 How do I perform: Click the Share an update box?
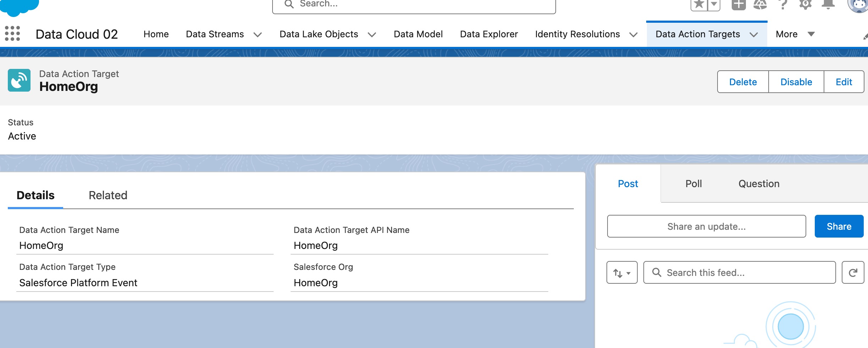tap(706, 226)
